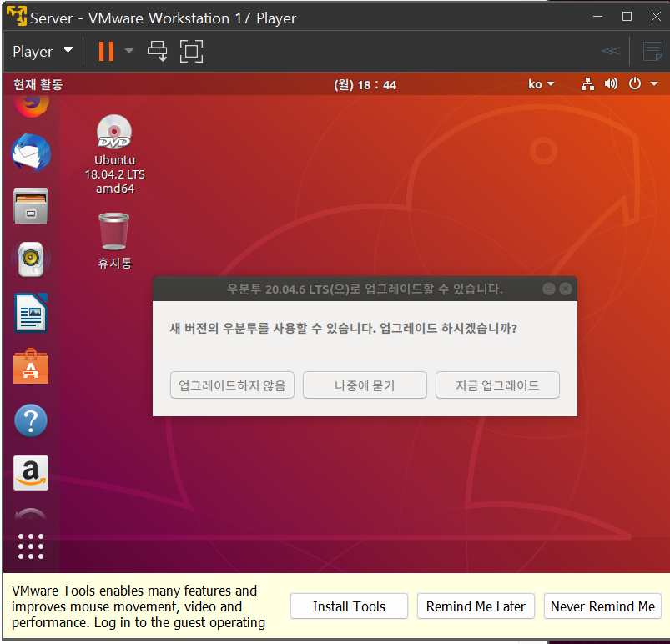Click Remind Me Later button
This screenshot has width=670, height=644.
pos(476,606)
